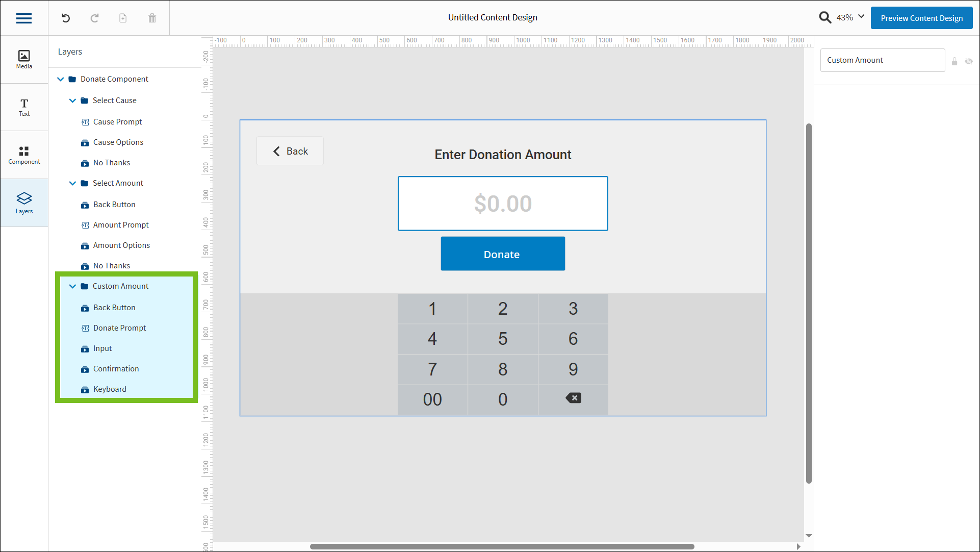Viewport: 980px width, 552px height.
Task: Show the hidden Custom Amount layer
Action: [x=969, y=61]
